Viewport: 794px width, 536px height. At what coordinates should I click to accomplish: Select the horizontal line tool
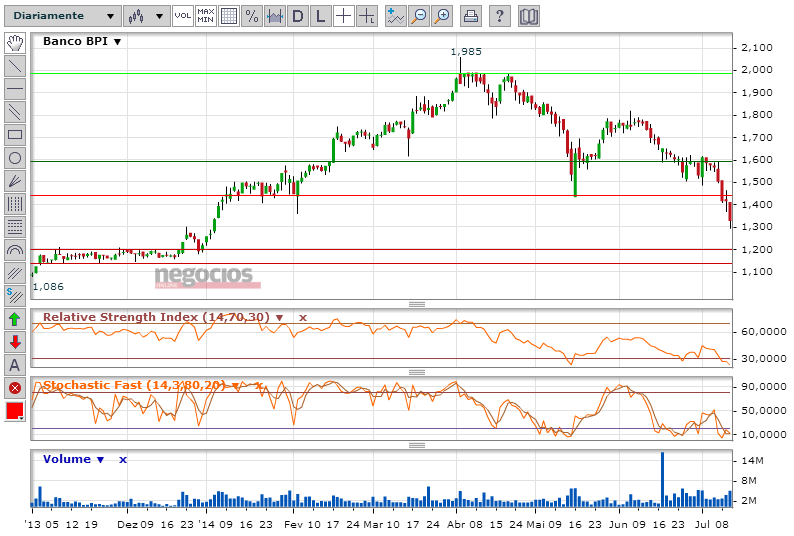15,89
